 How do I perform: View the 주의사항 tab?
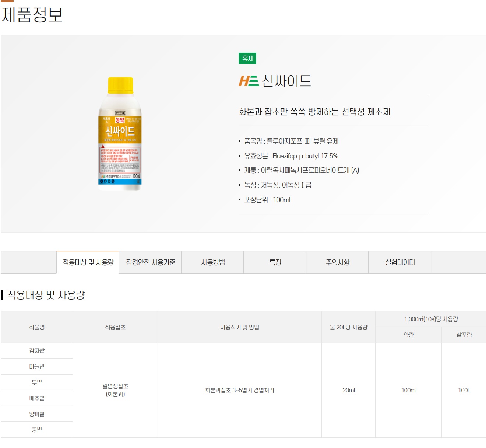337,262
